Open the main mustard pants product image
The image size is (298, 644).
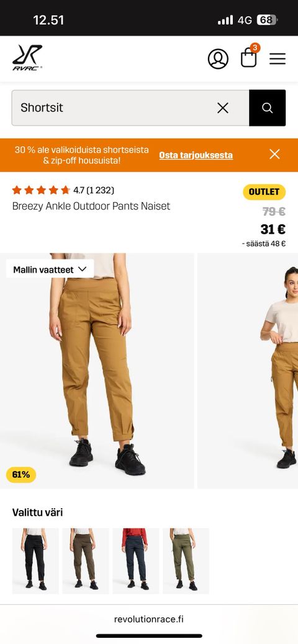pos(97,371)
